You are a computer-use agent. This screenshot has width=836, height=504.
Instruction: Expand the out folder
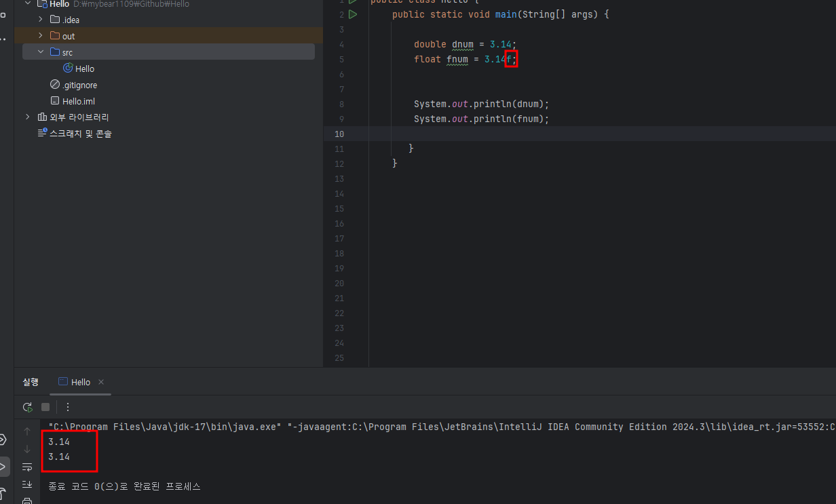pos(41,36)
